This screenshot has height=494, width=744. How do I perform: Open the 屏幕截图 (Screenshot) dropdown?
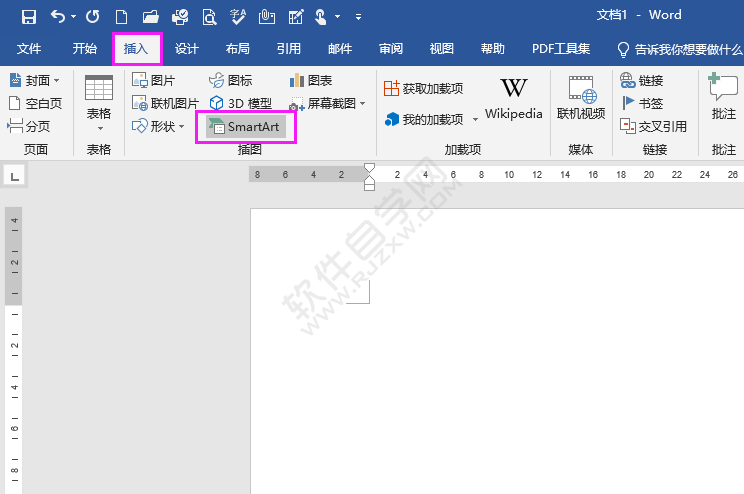(x=327, y=103)
